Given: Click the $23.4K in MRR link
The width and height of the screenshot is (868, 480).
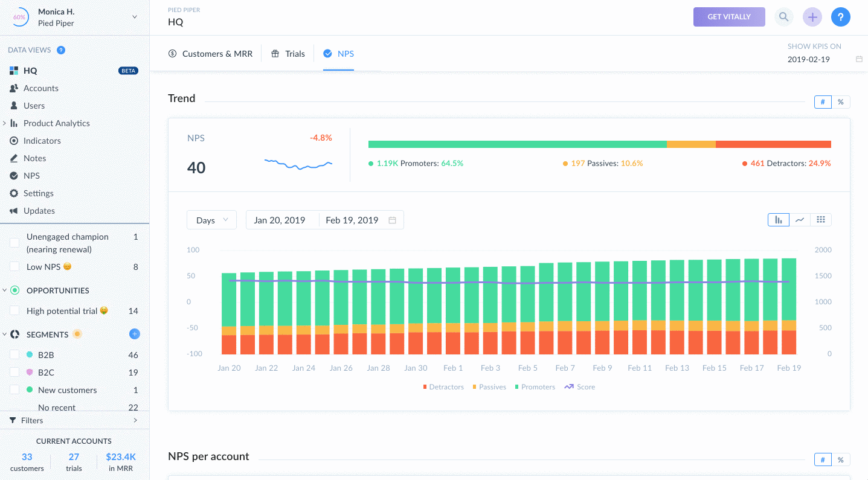Looking at the screenshot, I should [x=121, y=462].
